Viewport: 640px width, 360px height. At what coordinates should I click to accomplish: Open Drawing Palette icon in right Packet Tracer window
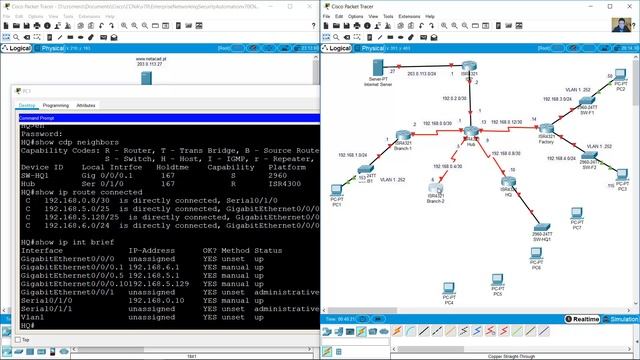click(x=476, y=26)
